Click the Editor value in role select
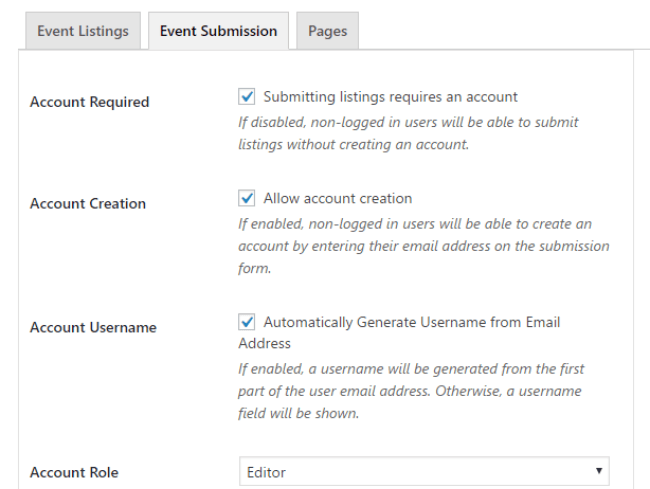Screen dimensions: 650x489 [x=266, y=472]
